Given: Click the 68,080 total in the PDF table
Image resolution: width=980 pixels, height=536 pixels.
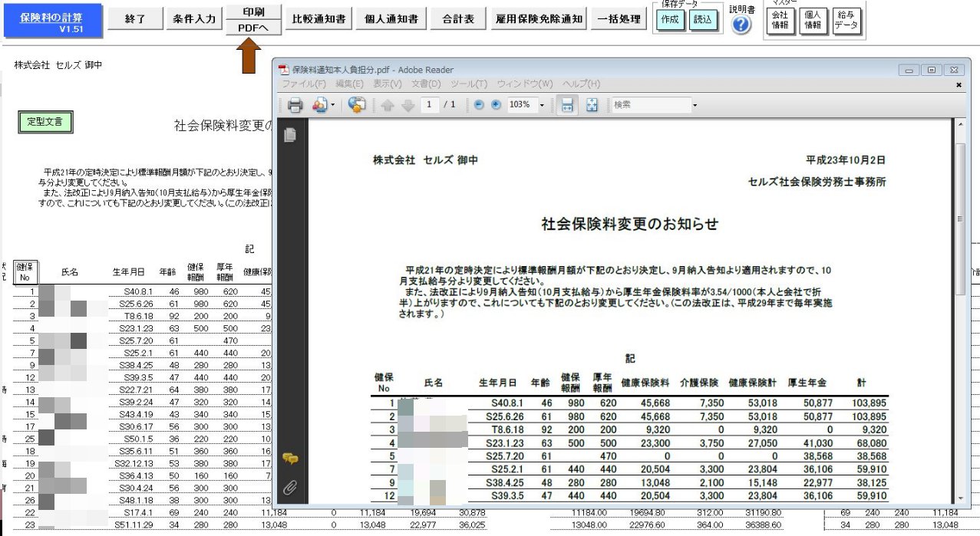Looking at the screenshot, I should pyautogui.click(x=869, y=442).
